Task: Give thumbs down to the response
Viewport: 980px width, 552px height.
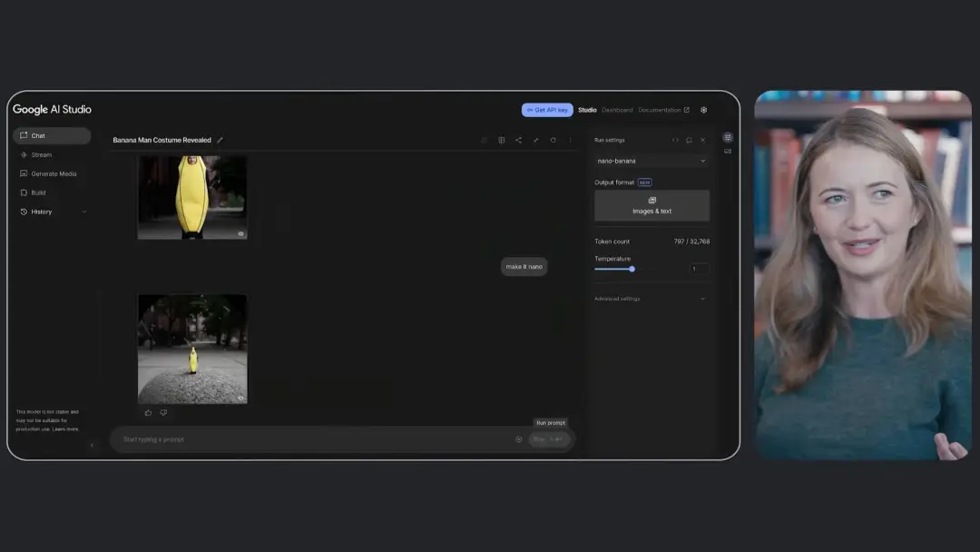Action: pyautogui.click(x=163, y=412)
